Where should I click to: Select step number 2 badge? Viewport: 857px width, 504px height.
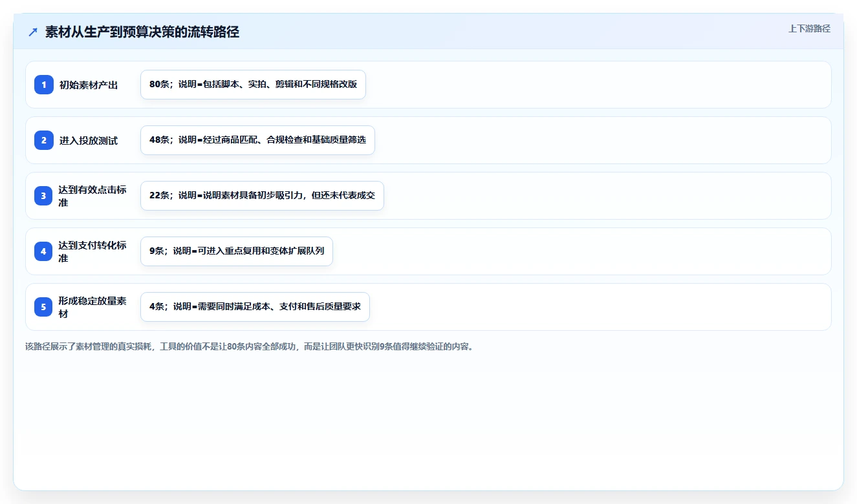pyautogui.click(x=44, y=140)
